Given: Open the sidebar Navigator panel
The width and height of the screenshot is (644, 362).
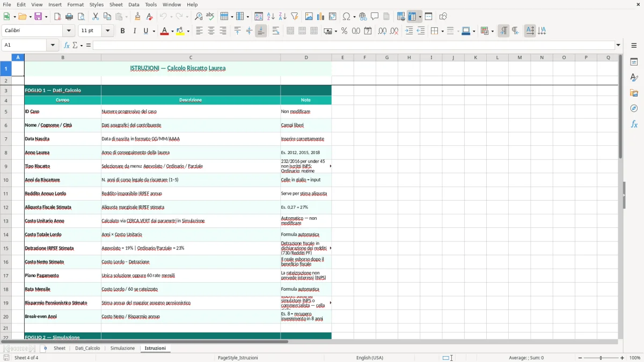Looking at the screenshot, I should 634,109.
